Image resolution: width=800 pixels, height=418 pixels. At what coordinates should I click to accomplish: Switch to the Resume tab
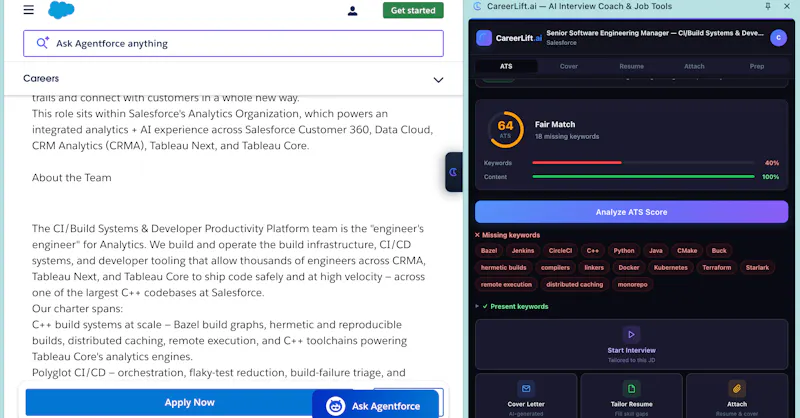632,66
